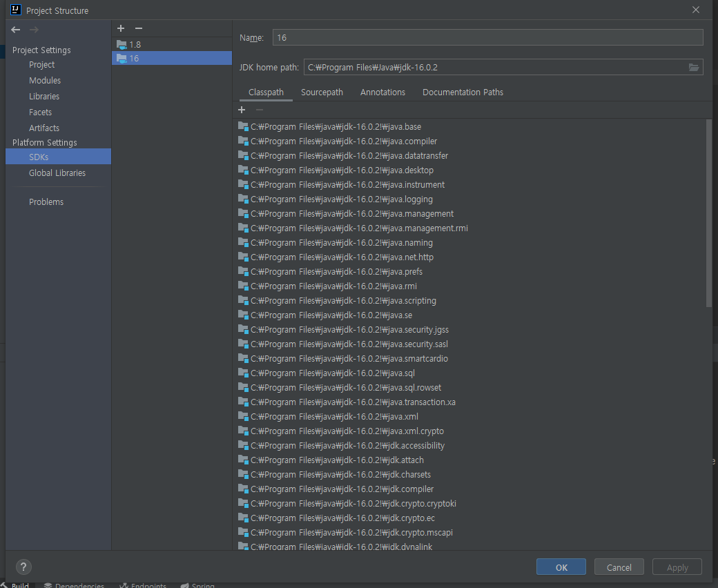Image resolution: width=718 pixels, height=588 pixels.
Task: Switch to the Documentation Paths tab
Action: pyautogui.click(x=463, y=92)
